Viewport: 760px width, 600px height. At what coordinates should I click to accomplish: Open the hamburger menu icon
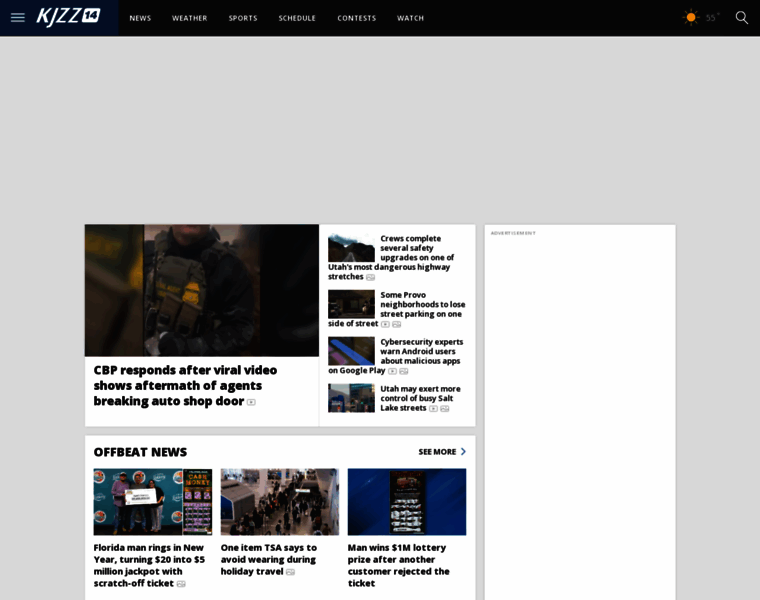point(18,18)
